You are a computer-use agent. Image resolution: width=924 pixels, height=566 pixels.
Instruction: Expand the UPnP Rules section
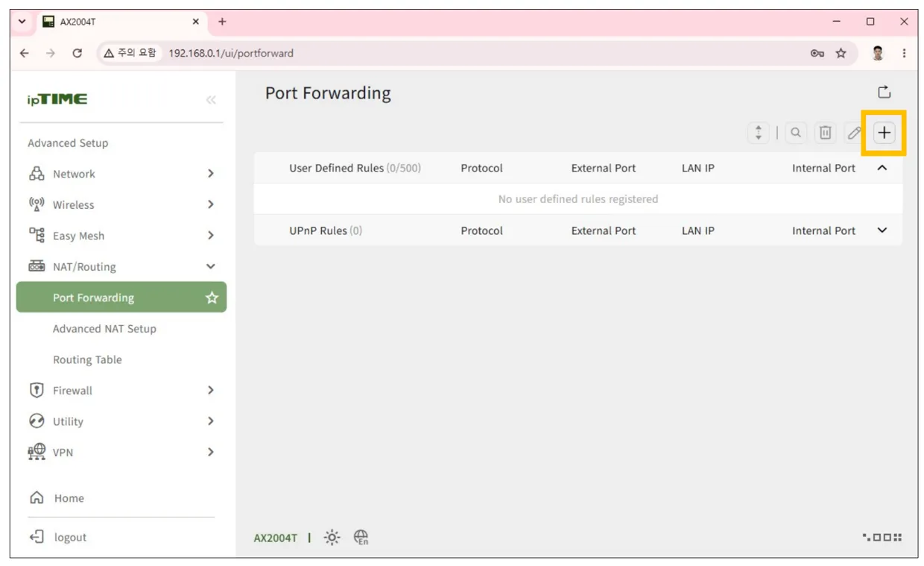click(x=882, y=230)
